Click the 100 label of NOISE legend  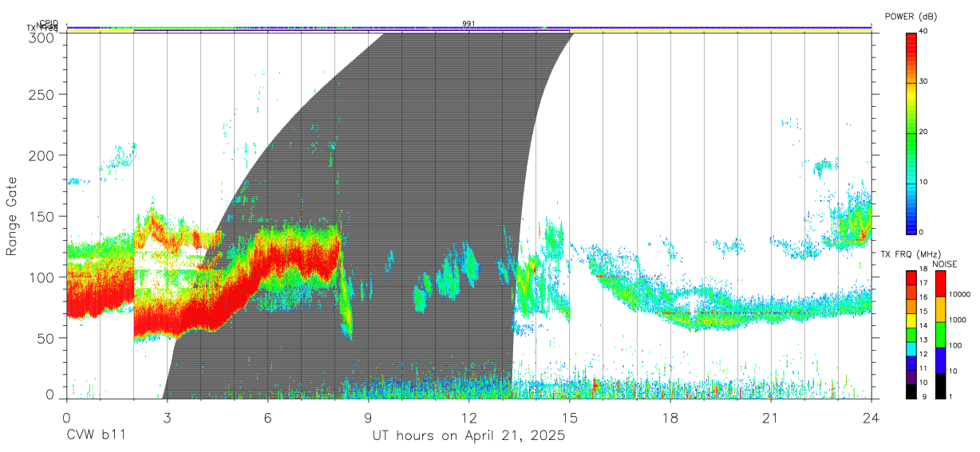(x=954, y=345)
